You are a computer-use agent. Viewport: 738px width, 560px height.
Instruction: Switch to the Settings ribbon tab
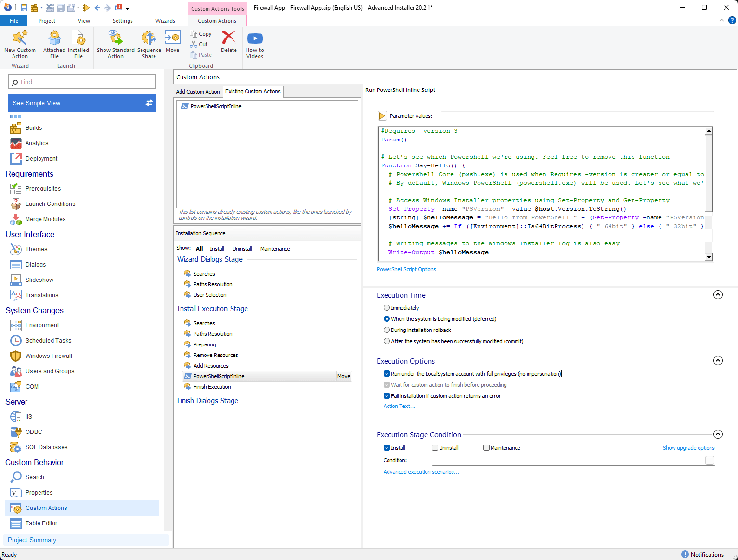[x=123, y=21]
